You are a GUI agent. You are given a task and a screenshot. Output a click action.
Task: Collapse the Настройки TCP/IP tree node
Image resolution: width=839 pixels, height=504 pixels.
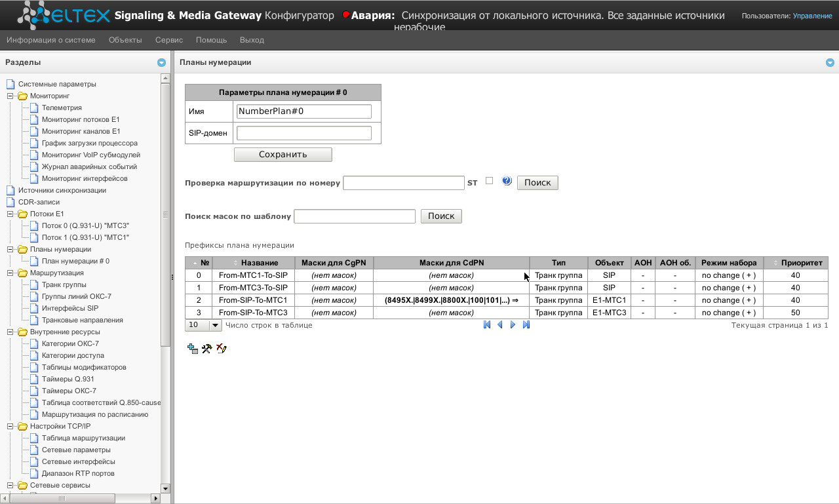point(10,427)
